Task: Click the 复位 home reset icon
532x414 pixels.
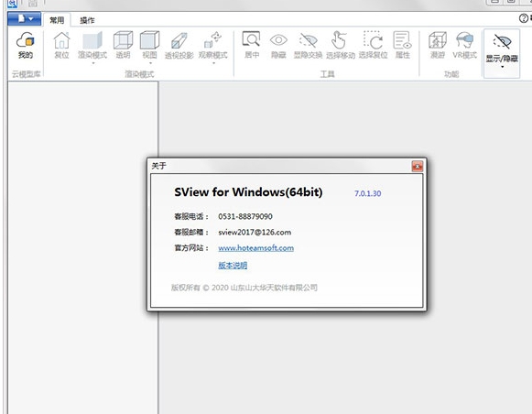Action: pos(61,45)
